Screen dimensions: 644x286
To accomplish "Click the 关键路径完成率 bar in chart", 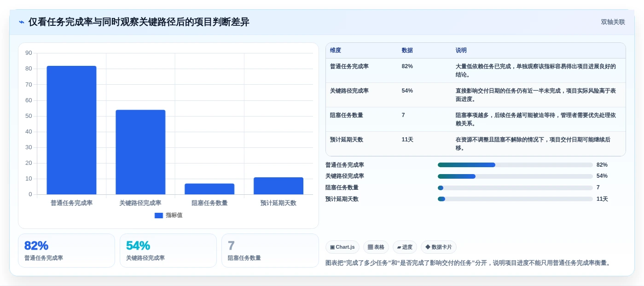I will tap(140, 152).
